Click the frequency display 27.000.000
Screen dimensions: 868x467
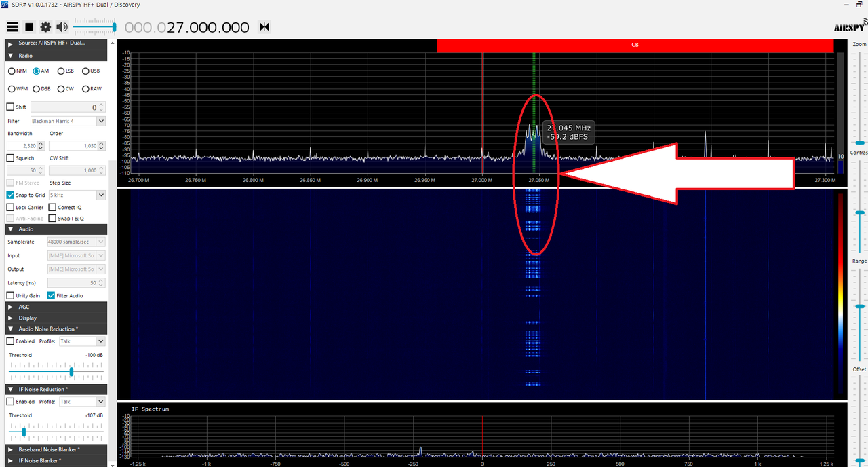pyautogui.click(x=187, y=27)
